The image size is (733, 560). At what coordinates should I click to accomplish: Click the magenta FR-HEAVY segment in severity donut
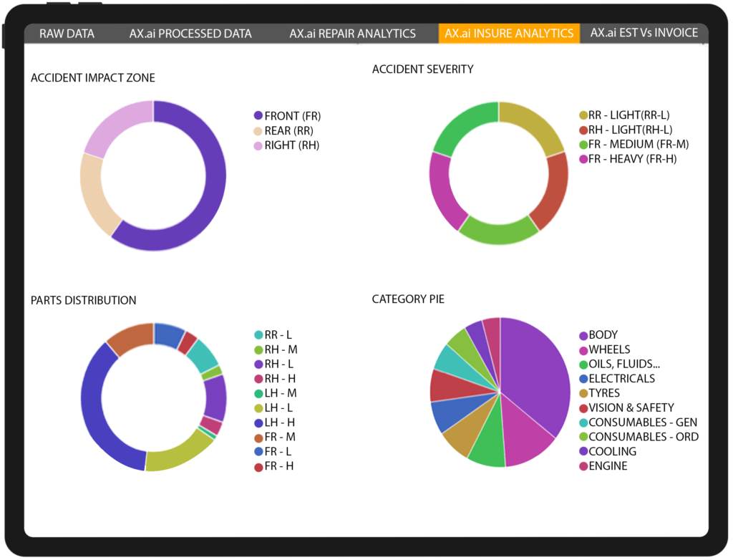(x=443, y=192)
